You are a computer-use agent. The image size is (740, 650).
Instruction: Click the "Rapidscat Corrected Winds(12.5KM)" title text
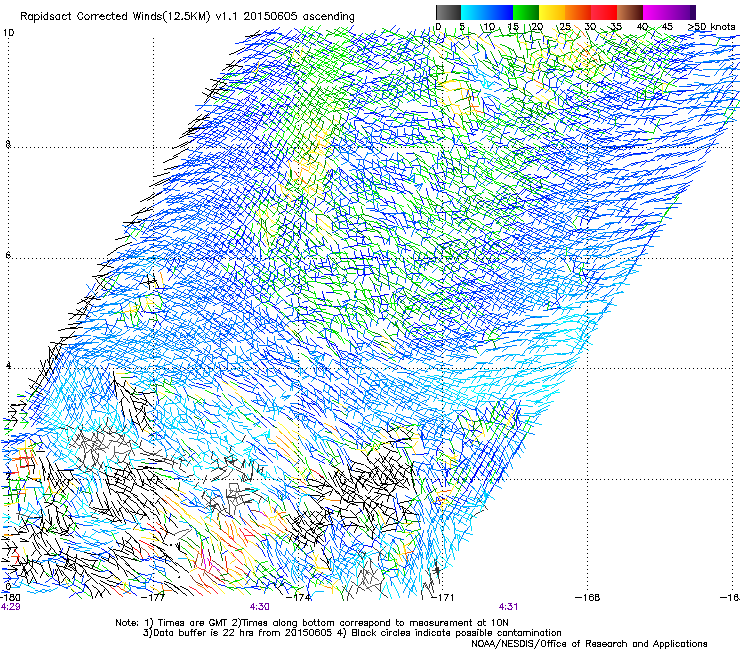115,17
